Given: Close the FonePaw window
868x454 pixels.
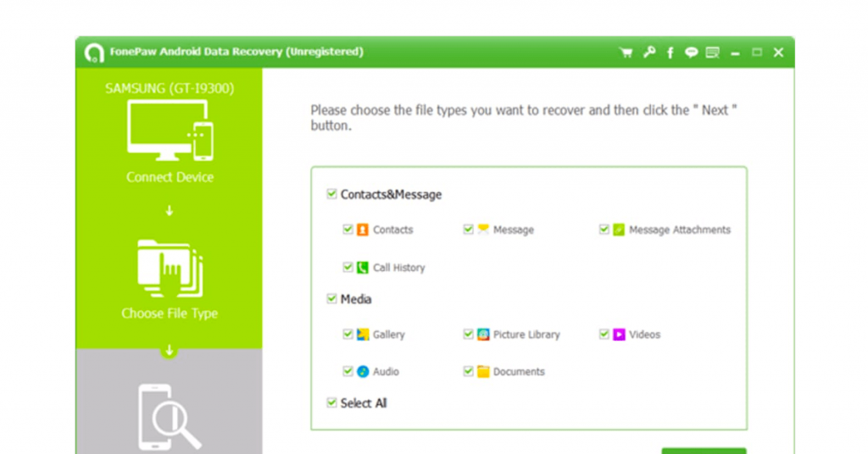Looking at the screenshot, I should (x=778, y=52).
